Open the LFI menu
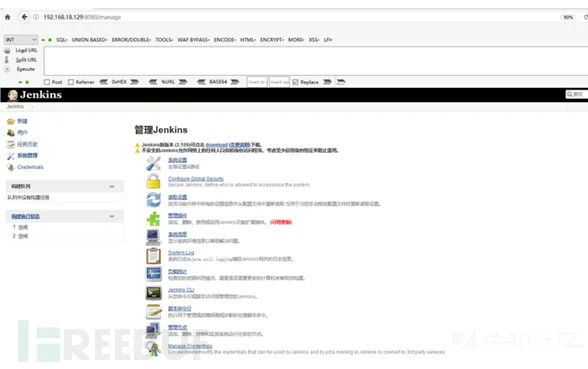 coord(328,39)
